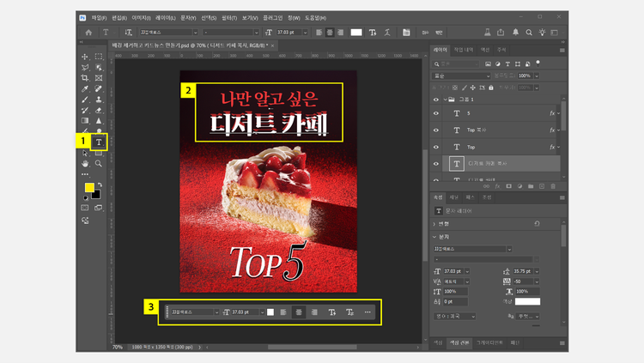Image resolution: width=644 pixels, height=363 pixels.
Task: Select the Hand tool
Action: click(x=85, y=162)
